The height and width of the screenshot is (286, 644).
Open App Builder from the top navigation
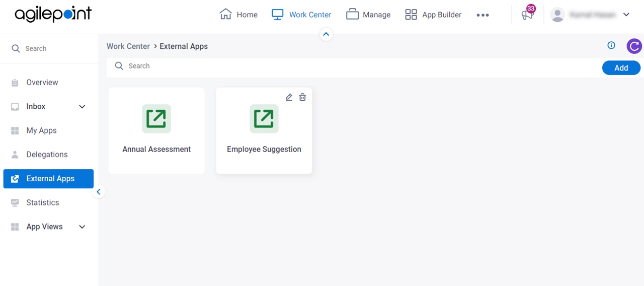tap(433, 15)
